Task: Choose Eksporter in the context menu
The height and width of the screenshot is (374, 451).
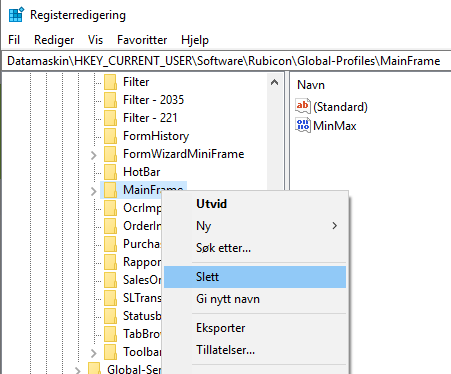Action: [255, 328]
